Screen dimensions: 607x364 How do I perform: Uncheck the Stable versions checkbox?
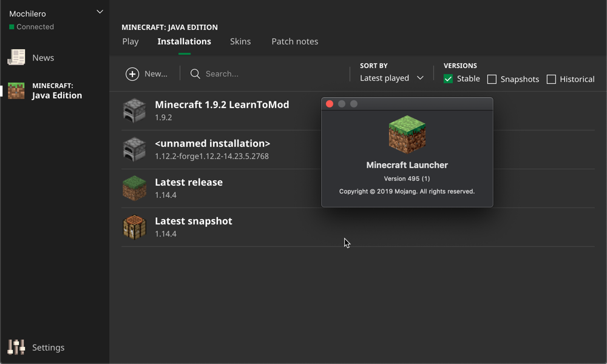tap(448, 79)
